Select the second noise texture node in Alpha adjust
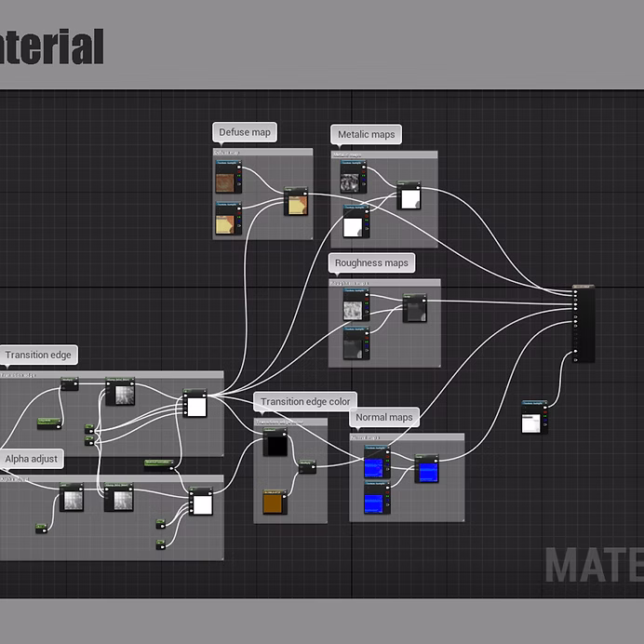 click(x=119, y=497)
